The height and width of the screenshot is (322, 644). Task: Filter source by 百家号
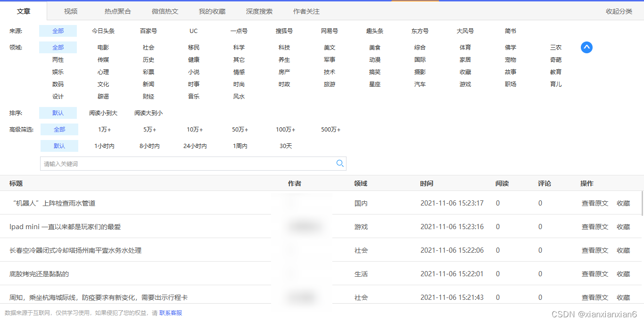pos(149,31)
